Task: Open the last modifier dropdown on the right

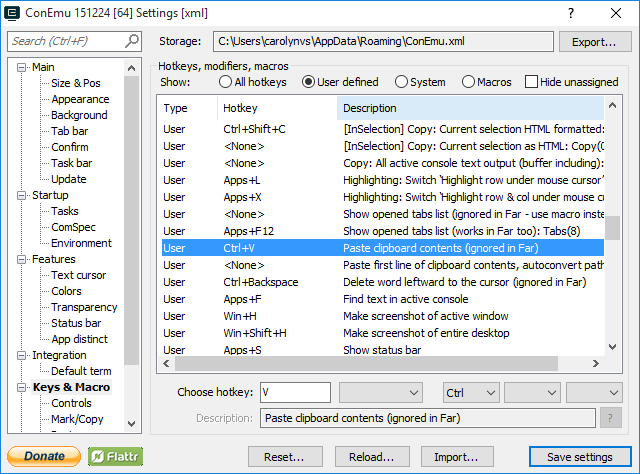Action: click(x=594, y=392)
